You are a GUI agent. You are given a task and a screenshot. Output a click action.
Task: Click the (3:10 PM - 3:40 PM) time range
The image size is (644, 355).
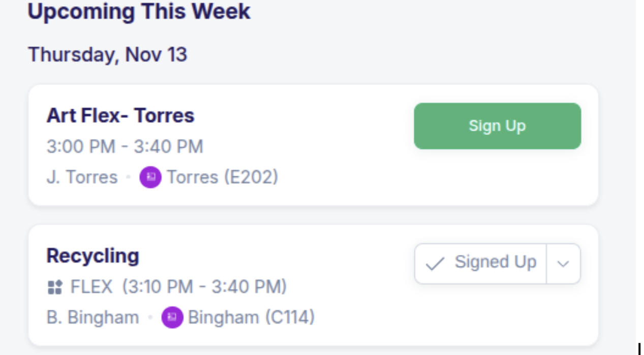pyautogui.click(x=204, y=287)
